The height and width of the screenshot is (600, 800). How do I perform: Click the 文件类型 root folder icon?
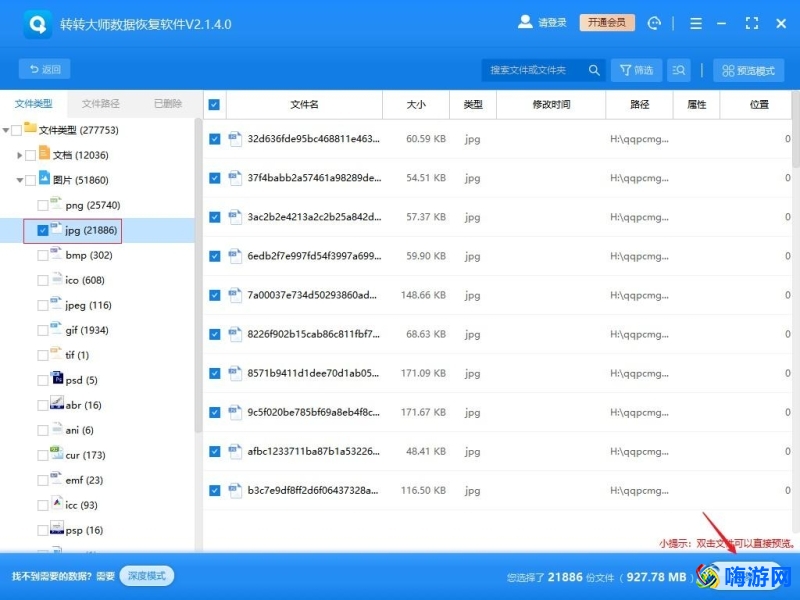[30, 128]
